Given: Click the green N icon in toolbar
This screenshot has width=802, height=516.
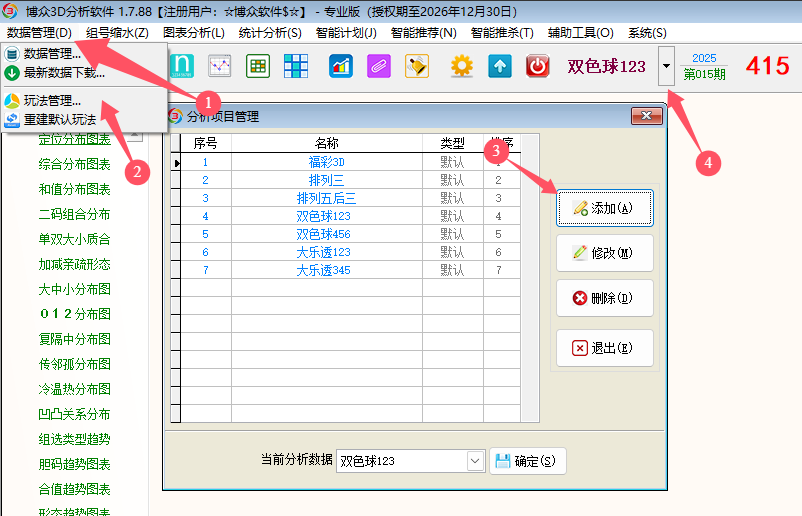Looking at the screenshot, I should (182, 66).
